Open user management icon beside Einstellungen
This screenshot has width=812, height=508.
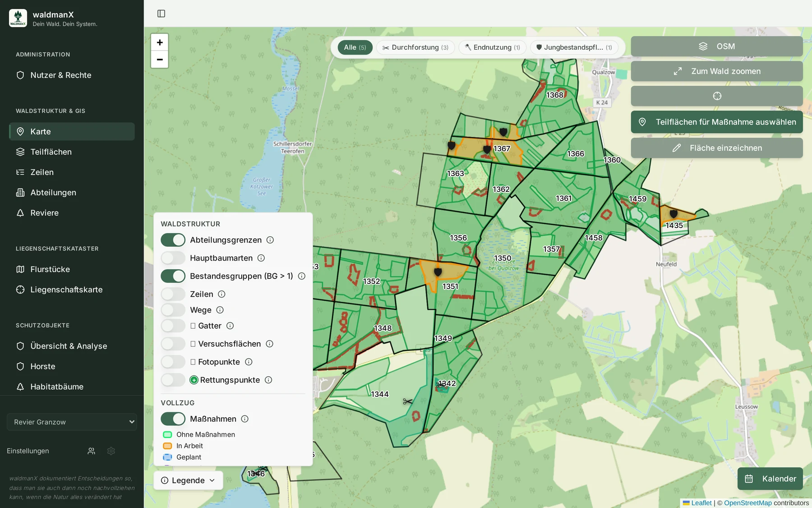coord(92,451)
